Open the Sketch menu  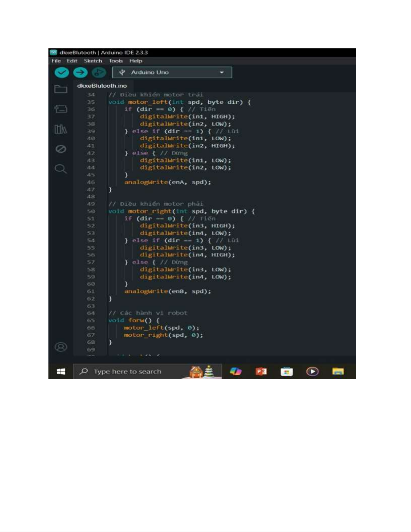pyautogui.click(x=93, y=61)
